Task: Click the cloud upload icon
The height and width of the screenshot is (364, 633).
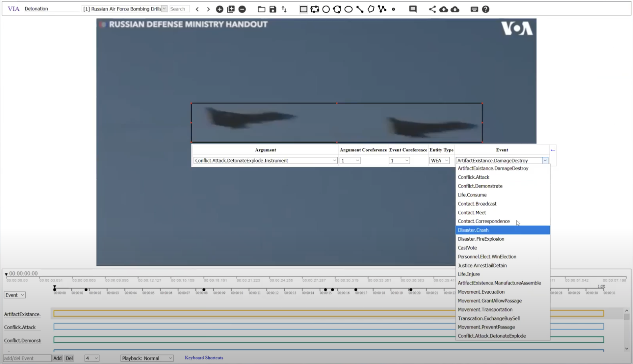Action: [x=444, y=9]
